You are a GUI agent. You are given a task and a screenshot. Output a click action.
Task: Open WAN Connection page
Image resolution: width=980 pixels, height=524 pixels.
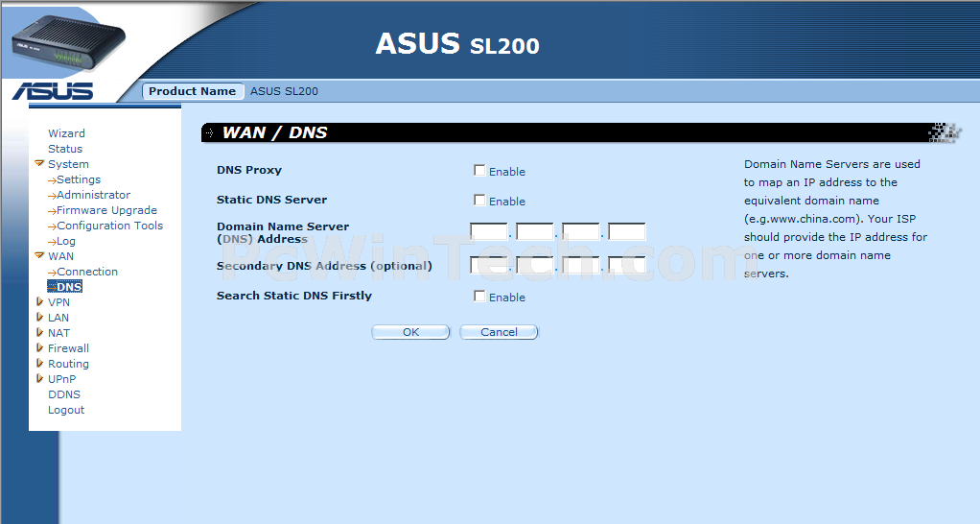[x=87, y=272]
